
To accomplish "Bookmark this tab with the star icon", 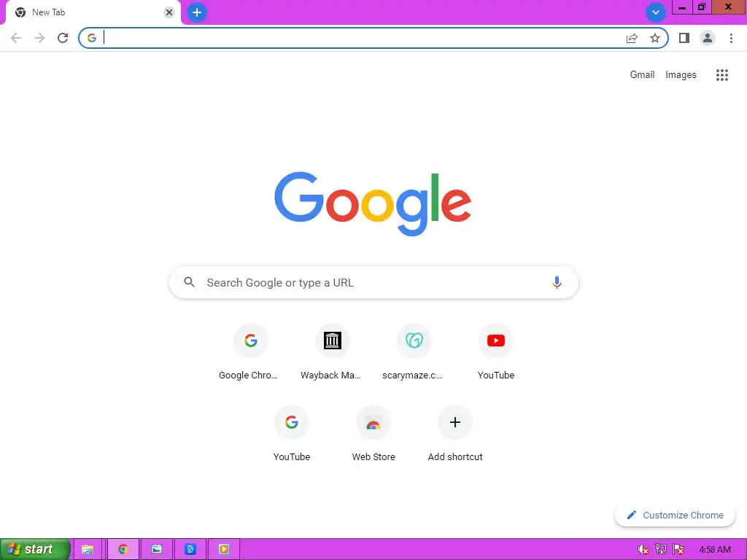I will (655, 38).
